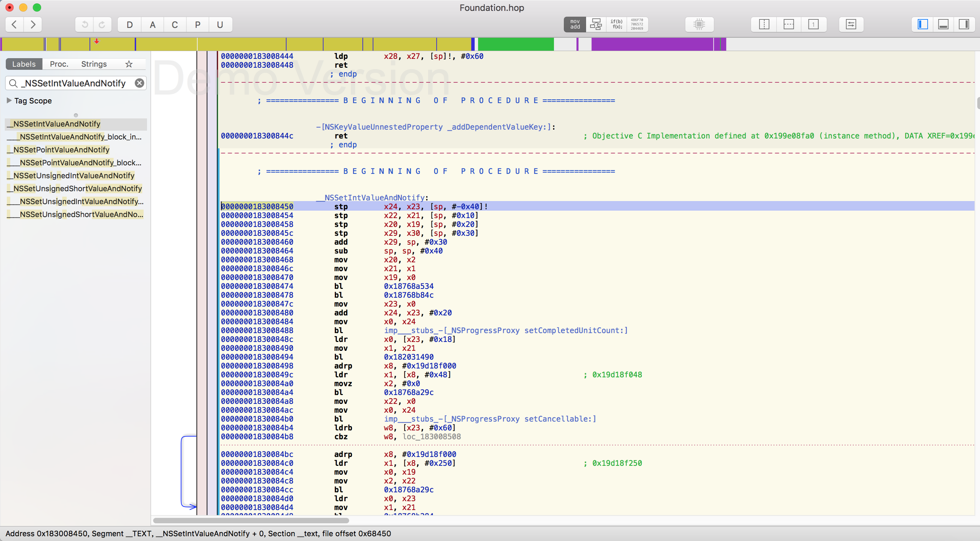
Task: Open the control flow graph view
Action: (x=596, y=24)
